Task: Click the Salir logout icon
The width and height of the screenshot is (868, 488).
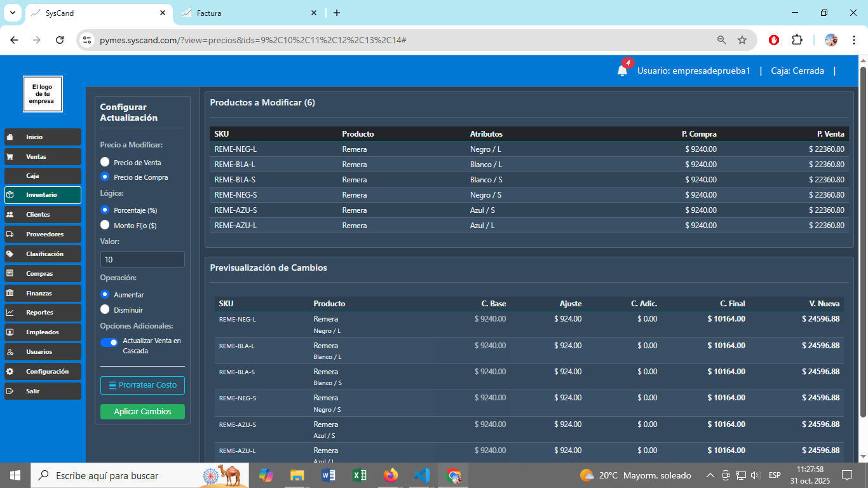Action: (10, 391)
